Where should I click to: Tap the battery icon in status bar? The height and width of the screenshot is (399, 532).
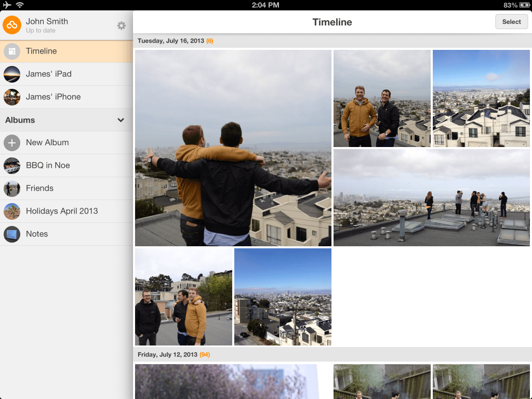click(x=524, y=5)
